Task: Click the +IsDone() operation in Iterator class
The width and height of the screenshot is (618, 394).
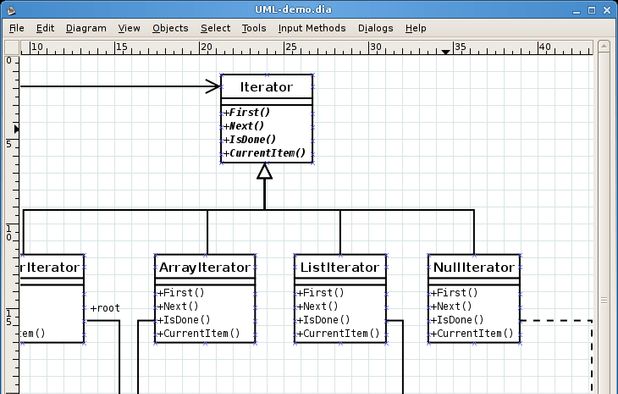Action: click(x=249, y=139)
